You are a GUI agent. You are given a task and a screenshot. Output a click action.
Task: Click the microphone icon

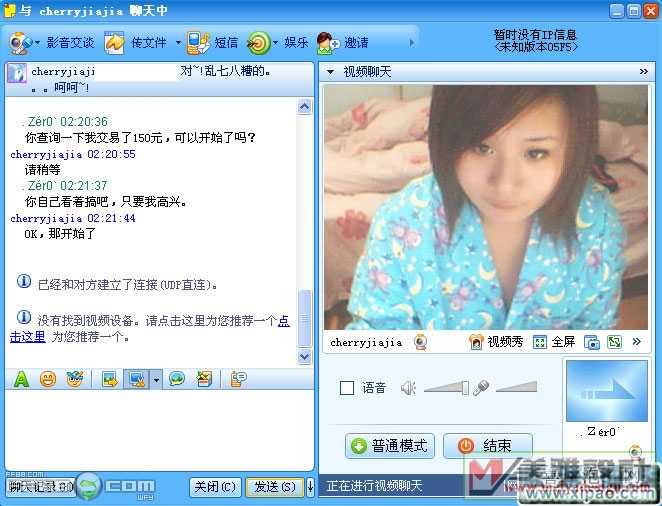pos(481,387)
